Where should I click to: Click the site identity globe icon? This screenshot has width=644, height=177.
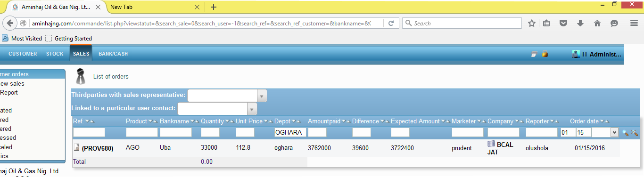[x=23, y=23]
